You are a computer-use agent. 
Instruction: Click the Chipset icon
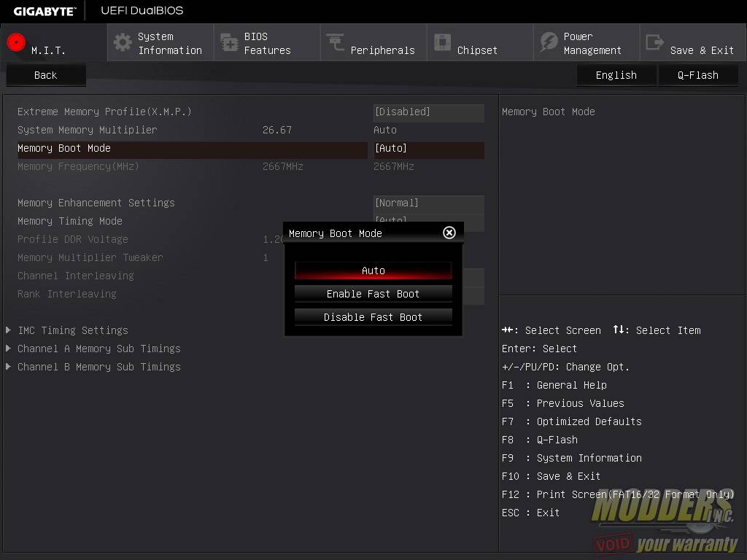[442, 42]
